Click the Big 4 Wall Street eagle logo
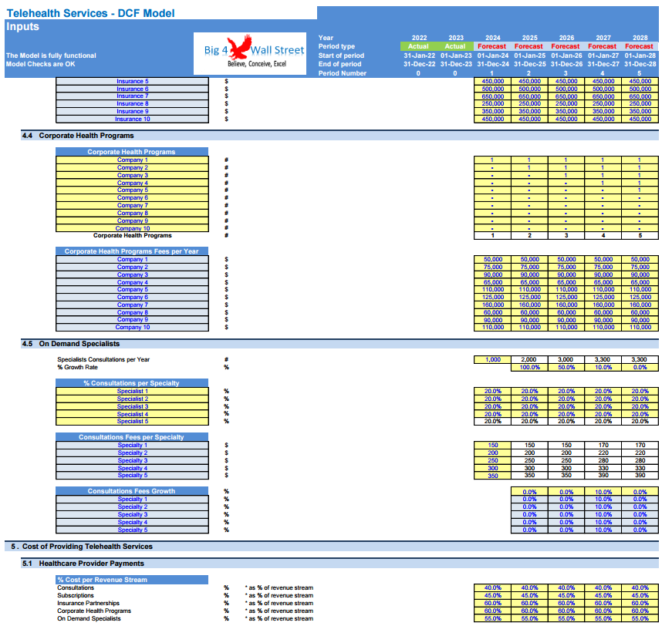This screenshot has height=626, width=672. [x=250, y=53]
